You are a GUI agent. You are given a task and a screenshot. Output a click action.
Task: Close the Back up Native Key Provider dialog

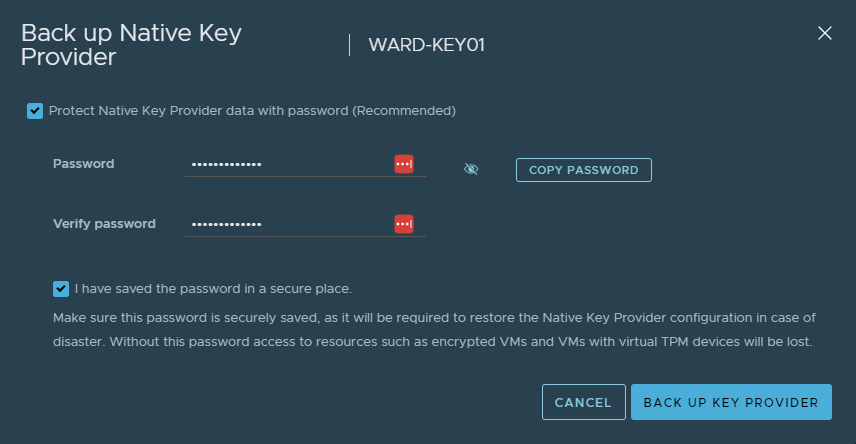(825, 33)
